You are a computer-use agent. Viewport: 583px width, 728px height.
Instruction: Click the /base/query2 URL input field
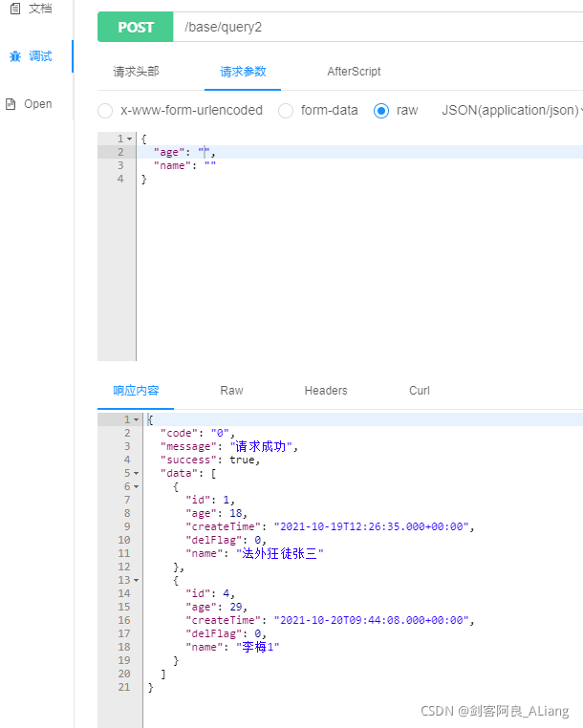pyautogui.click(x=378, y=27)
